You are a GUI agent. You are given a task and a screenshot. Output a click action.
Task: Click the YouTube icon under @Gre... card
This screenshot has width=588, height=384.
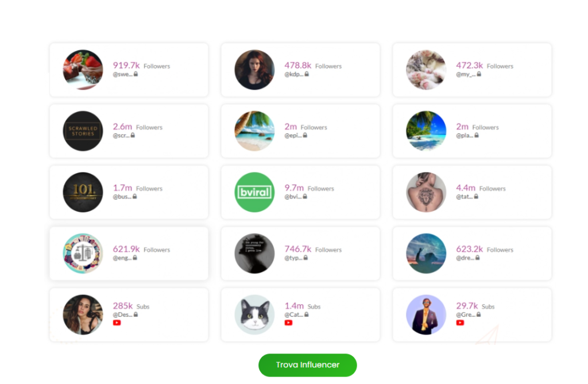pos(460,323)
